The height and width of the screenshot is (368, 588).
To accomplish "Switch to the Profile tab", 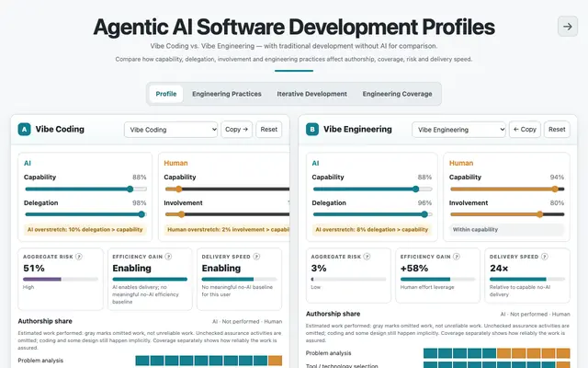I will (166, 94).
